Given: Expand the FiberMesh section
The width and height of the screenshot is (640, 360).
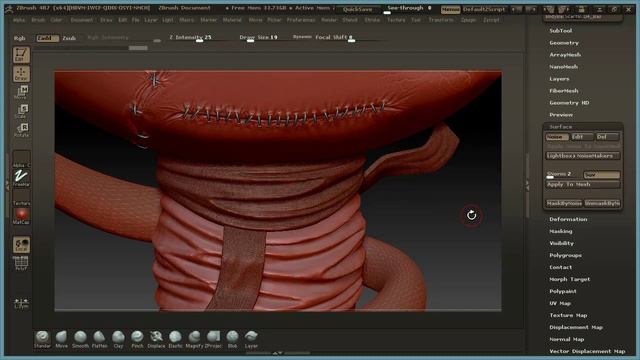Looking at the screenshot, I should click(x=563, y=91).
